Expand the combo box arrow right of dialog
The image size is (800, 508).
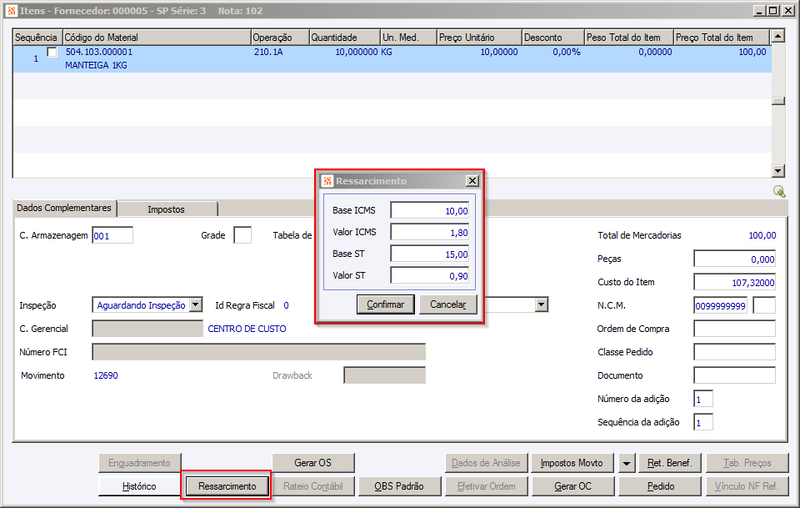541,305
